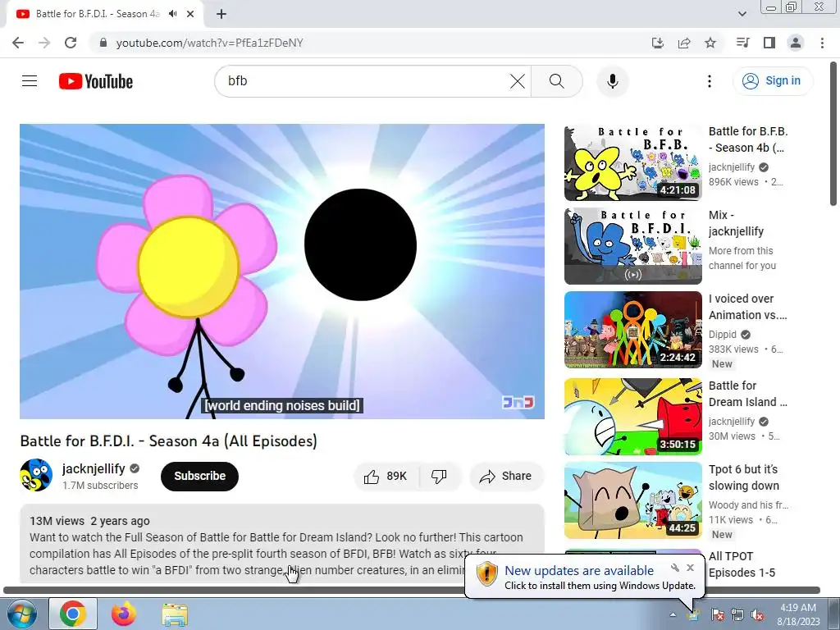840x630 pixels.
Task: Open the balloon's wrench options icon
Action: tap(675, 568)
